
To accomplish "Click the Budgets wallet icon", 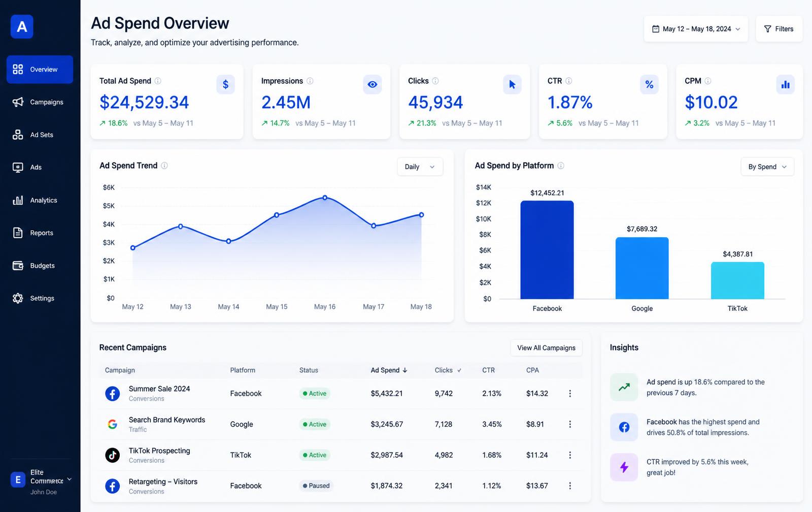I will click(18, 266).
